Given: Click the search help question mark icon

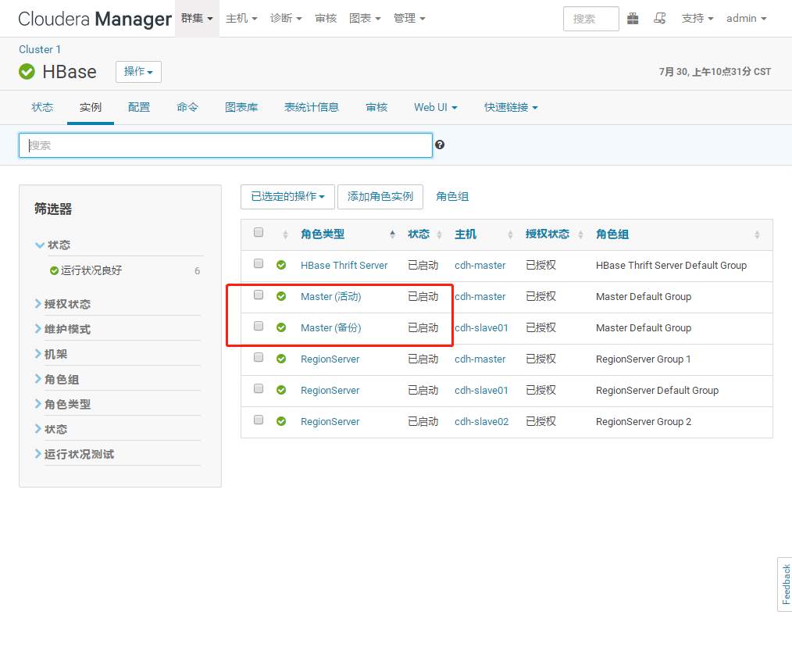Looking at the screenshot, I should [x=440, y=145].
